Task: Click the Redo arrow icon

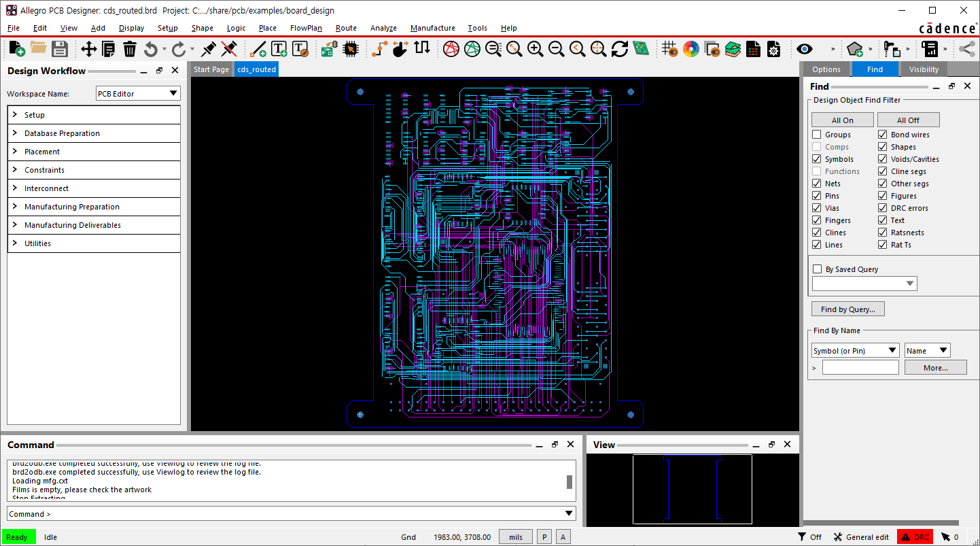Action: coord(179,49)
